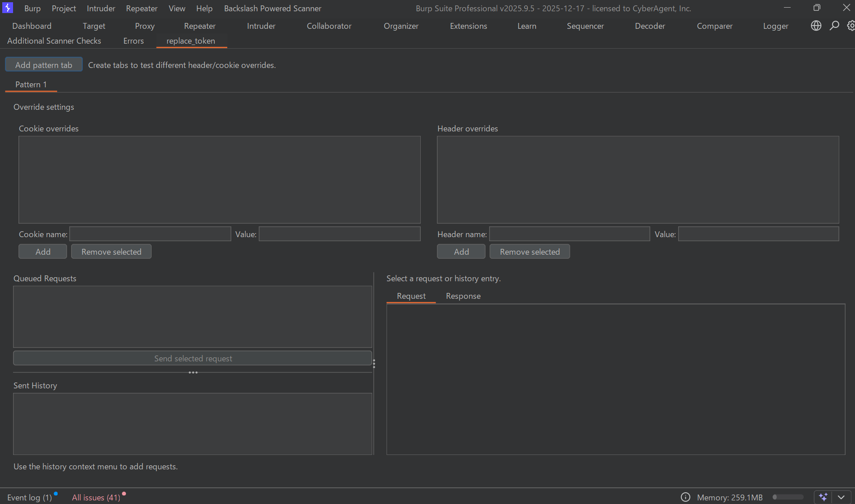855x504 pixels.
Task: Restore down the Burp Suite window
Action: (x=817, y=8)
